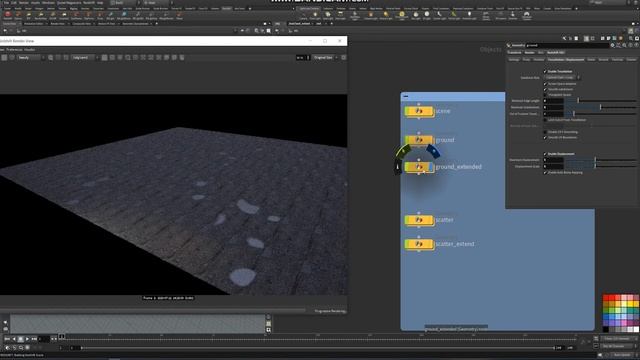The height and width of the screenshot is (360, 640).
Task: Select the ground_extended node
Action: point(419,167)
